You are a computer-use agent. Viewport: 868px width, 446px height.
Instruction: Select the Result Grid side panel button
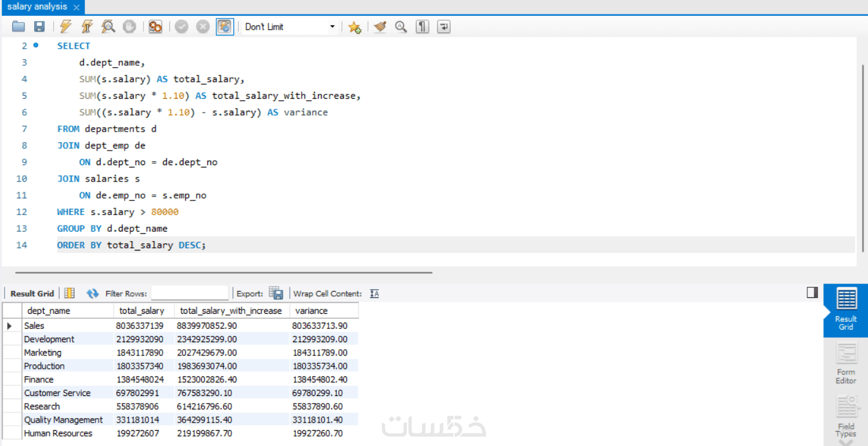(846, 311)
